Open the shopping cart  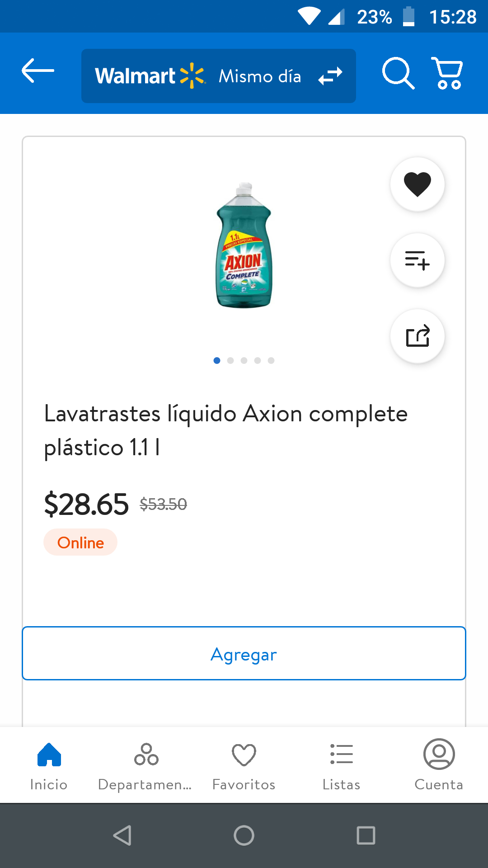pos(447,73)
